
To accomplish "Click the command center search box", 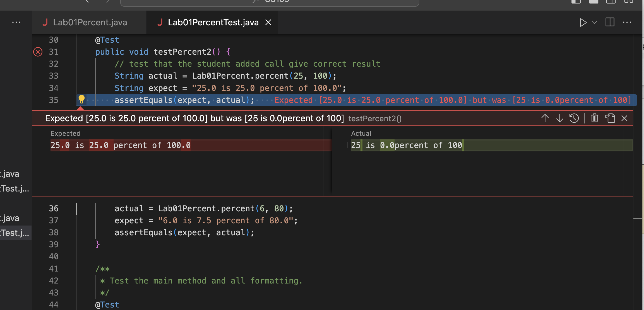I will point(270,2).
